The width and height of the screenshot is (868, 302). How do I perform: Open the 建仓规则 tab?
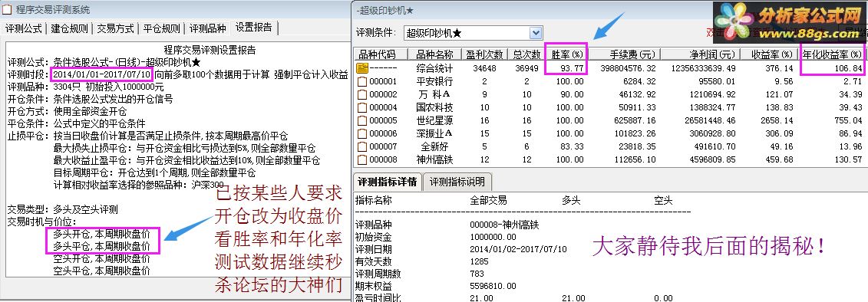69,28
